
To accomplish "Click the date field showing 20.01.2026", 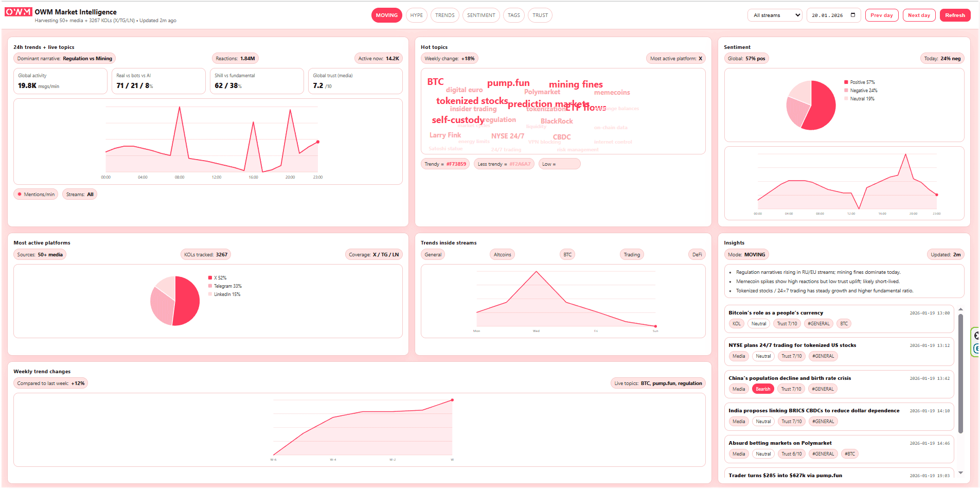I will 827,15.
